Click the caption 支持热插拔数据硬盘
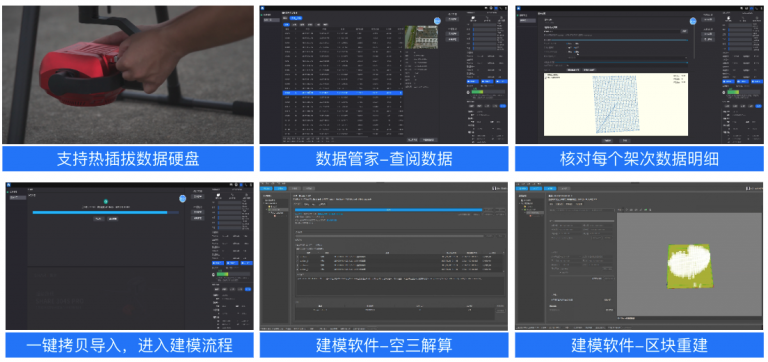The image size is (768, 362). (128, 159)
